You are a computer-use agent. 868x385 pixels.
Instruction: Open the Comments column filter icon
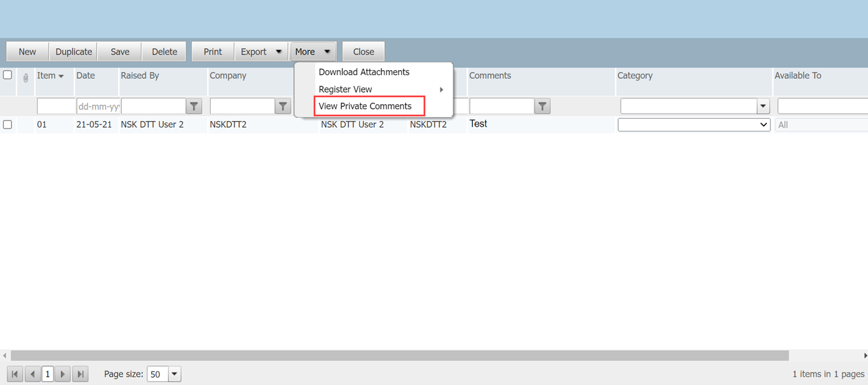[x=542, y=106]
